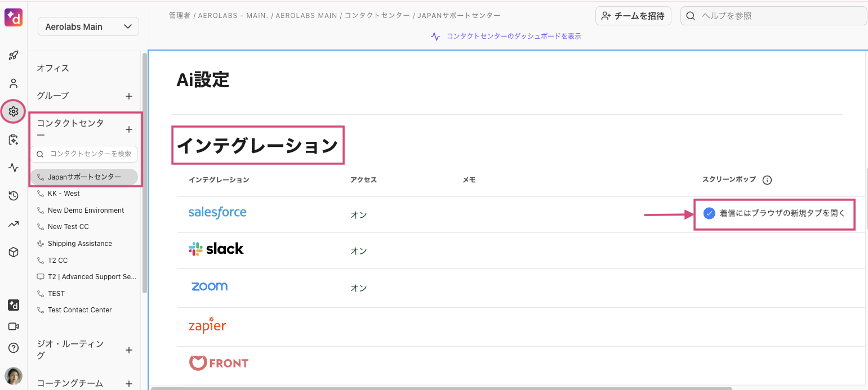Click the user avatar photo
Screen dimensions: 868x390
pyautogui.click(x=14, y=375)
